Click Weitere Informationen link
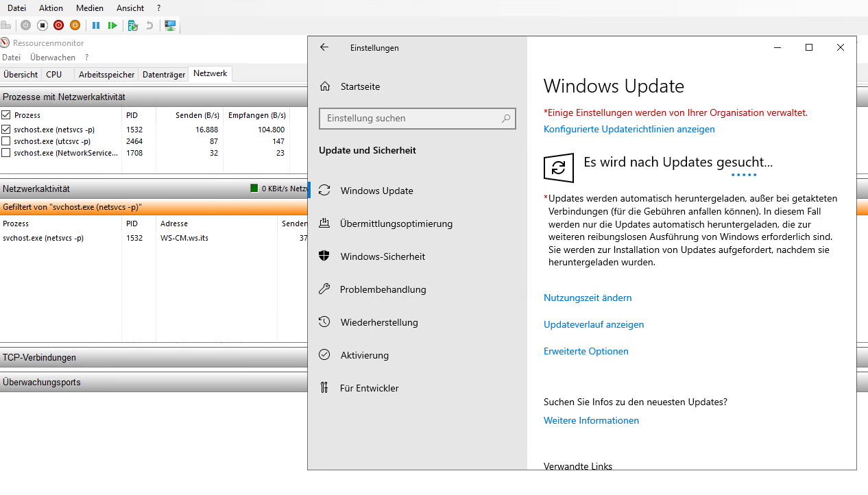 pos(591,420)
